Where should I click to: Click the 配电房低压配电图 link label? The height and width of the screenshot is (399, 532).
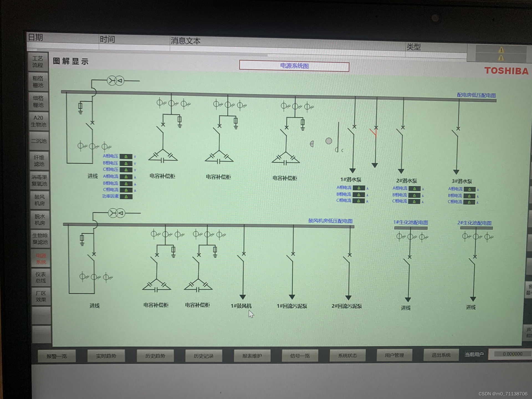pyautogui.click(x=476, y=95)
